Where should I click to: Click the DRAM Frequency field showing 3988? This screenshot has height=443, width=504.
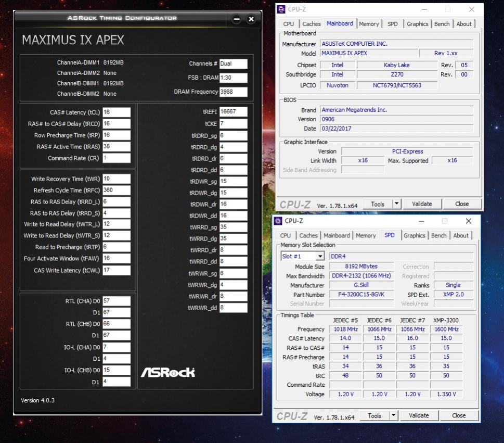point(234,92)
